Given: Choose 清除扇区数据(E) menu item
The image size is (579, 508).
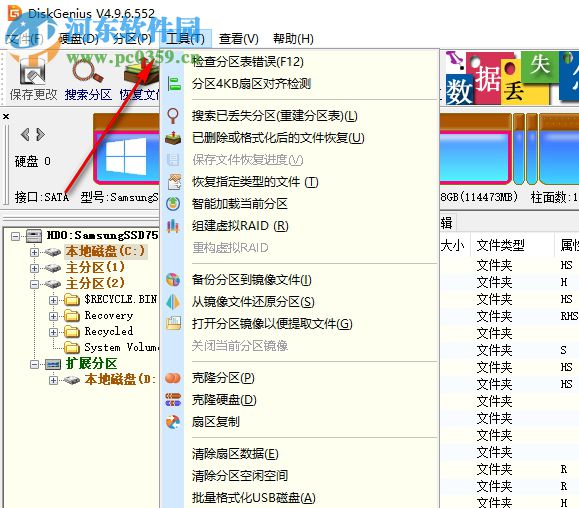Looking at the screenshot, I should pyautogui.click(x=300, y=454).
